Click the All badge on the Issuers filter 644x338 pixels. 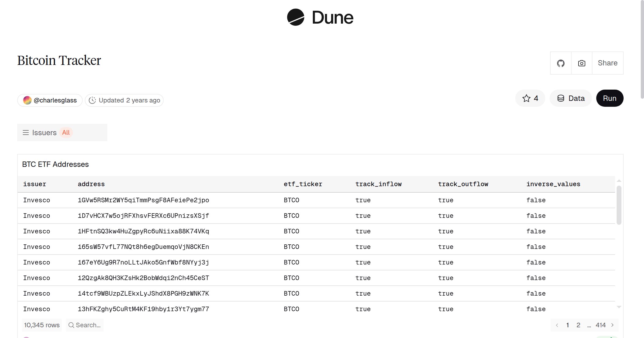[x=66, y=133]
